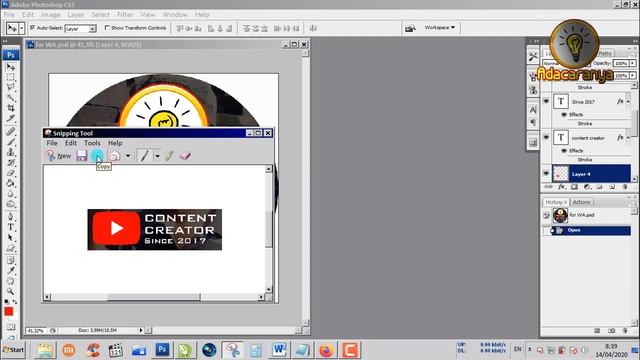Open Photoshop Filter menu
This screenshot has height=360, width=640.
click(125, 14)
